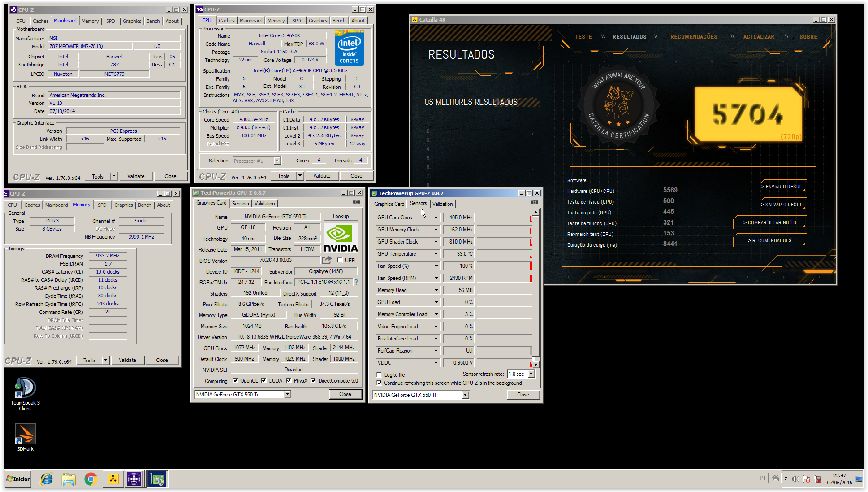Show hidden system tray icons
Image resolution: width=868 pixels, height=492 pixels.
coord(786,479)
